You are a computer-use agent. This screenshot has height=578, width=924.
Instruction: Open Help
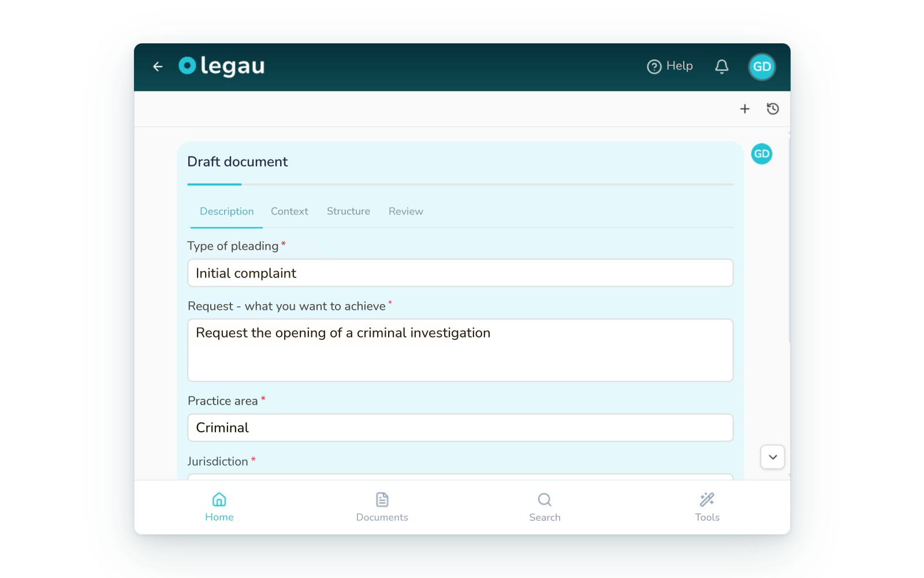670,66
